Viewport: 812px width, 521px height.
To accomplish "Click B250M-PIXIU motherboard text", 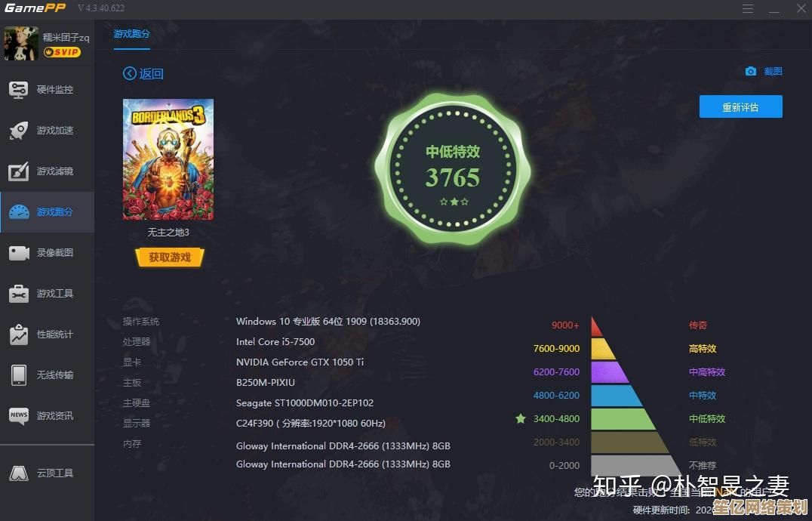I will pyautogui.click(x=266, y=383).
